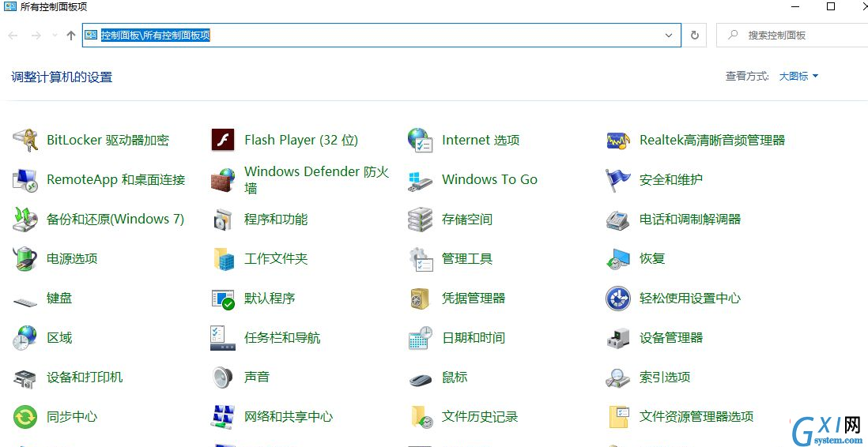The width and height of the screenshot is (868, 447).
Task: Open the 备份和还原 icon
Action: [25, 220]
